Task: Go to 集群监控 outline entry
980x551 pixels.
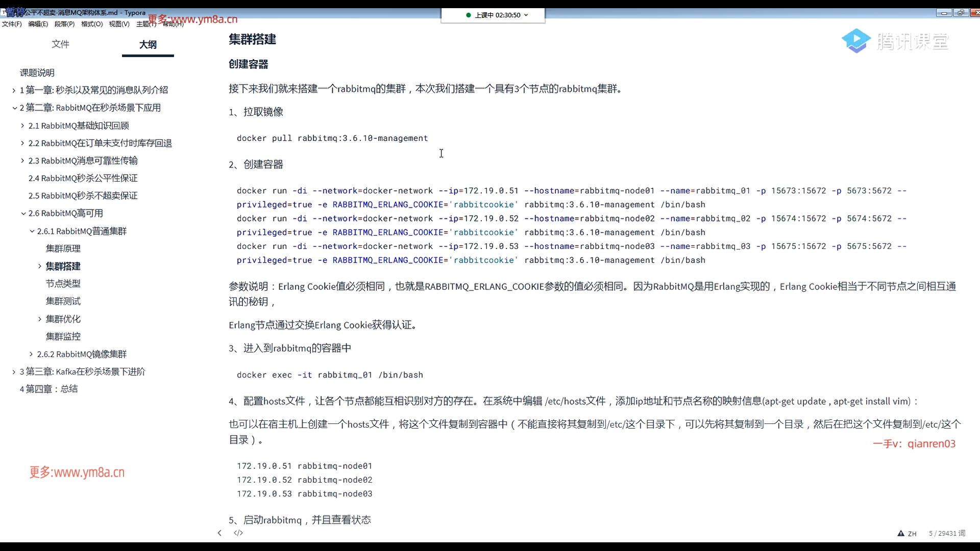Action: [x=63, y=337]
